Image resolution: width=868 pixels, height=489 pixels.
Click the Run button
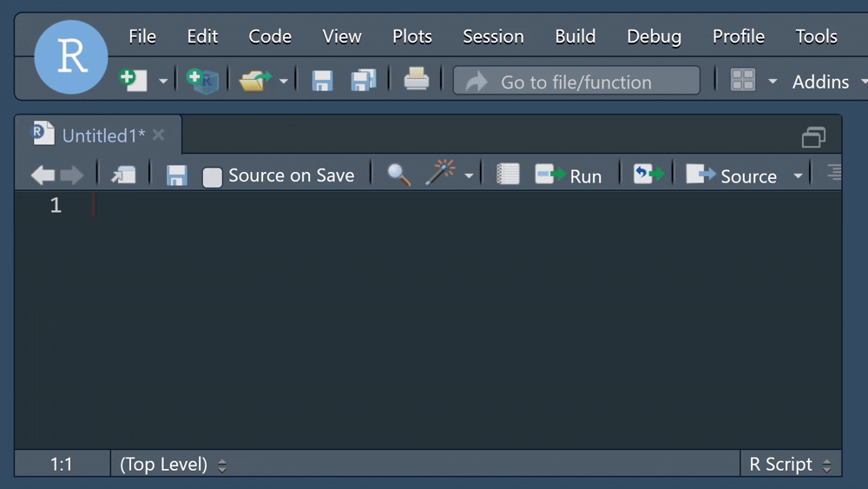click(x=569, y=175)
